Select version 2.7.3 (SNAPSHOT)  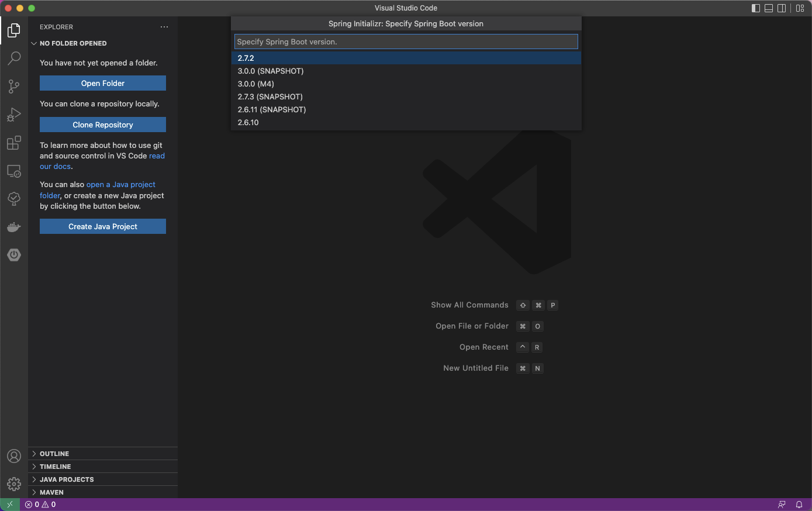point(406,96)
